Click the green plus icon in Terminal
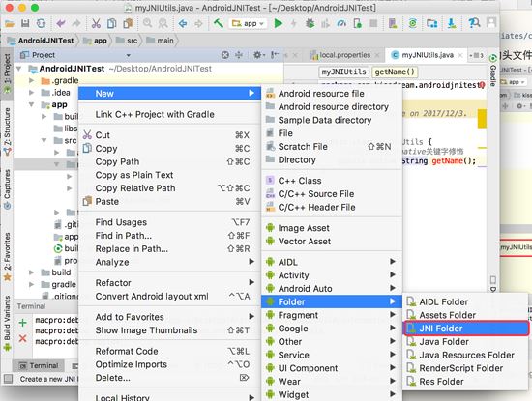The height and width of the screenshot is (401, 532). pos(23,323)
